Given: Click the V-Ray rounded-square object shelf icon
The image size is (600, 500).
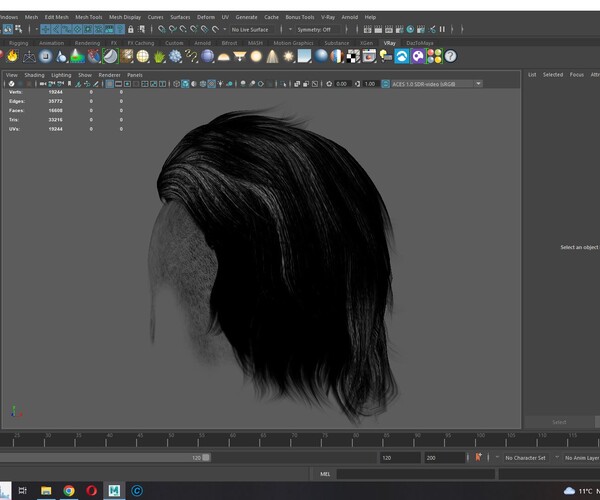Looking at the screenshot, I should point(46,56).
